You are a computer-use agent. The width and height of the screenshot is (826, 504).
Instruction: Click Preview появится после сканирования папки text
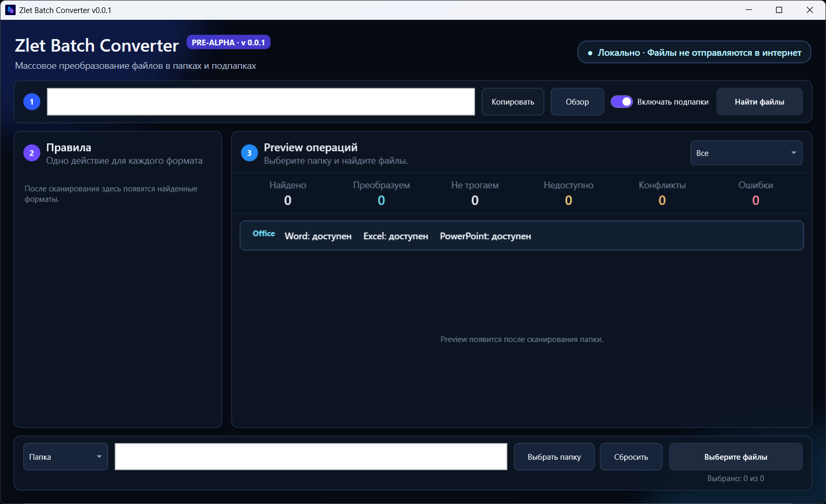tap(521, 339)
